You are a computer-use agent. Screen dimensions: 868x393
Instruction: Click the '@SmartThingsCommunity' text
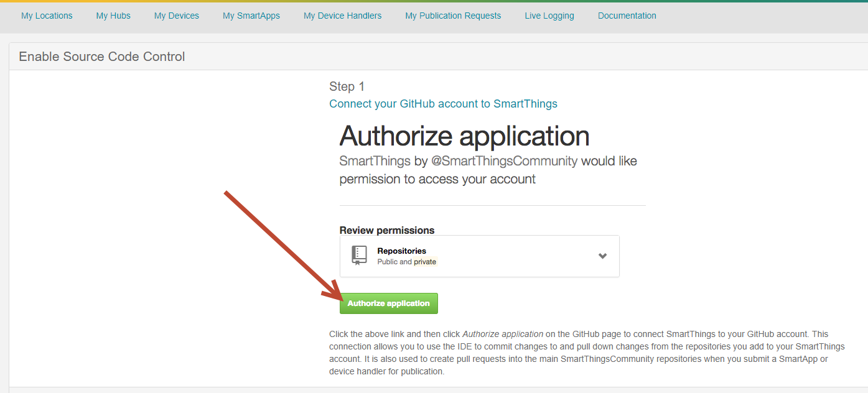505,161
